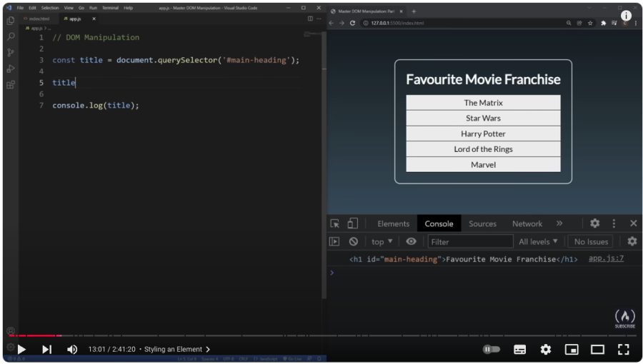Toggle the live expression eye icon
Viewport: 643px width, 364px height.
(x=411, y=241)
